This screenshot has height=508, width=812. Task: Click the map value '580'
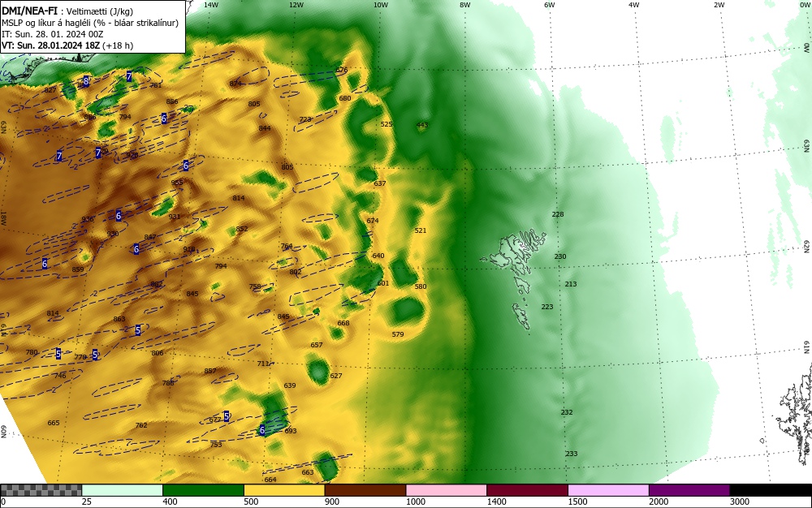coord(421,286)
